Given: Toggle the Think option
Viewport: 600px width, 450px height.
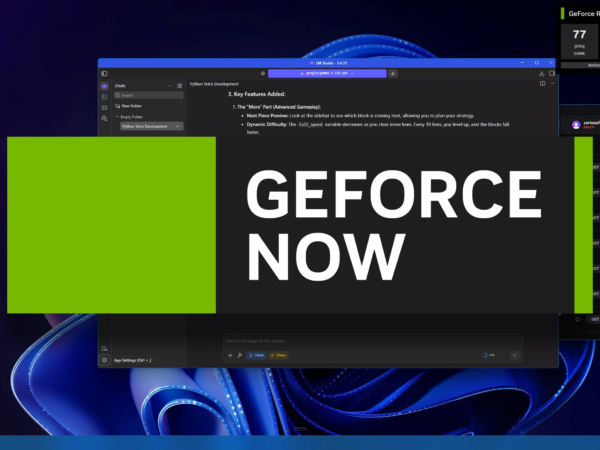Looking at the screenshot, I should [x=256, y=355].
